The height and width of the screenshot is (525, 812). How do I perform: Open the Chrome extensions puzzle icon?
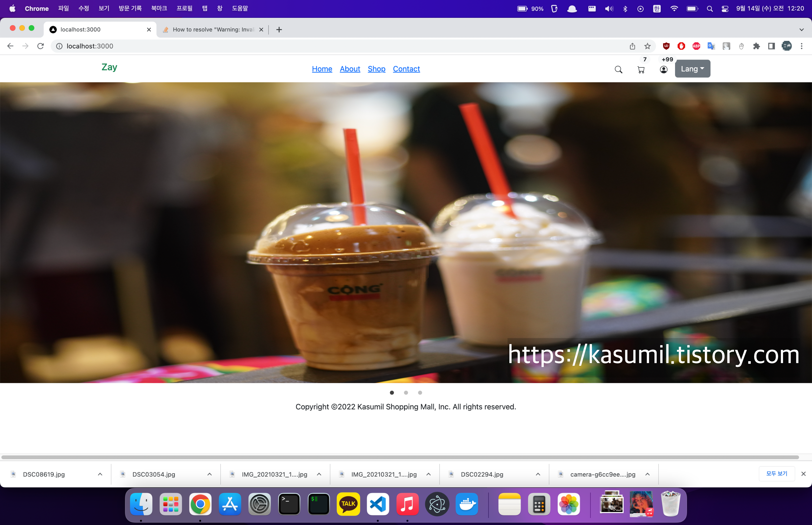pos(756,46)
